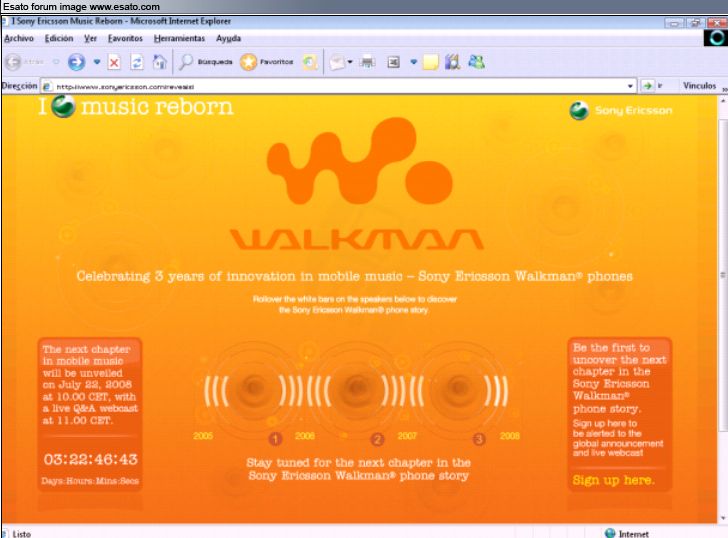Viewport: 728px width, 538px height.
Task: Click the Messenger people icon
Action: (x=476, y=62)
